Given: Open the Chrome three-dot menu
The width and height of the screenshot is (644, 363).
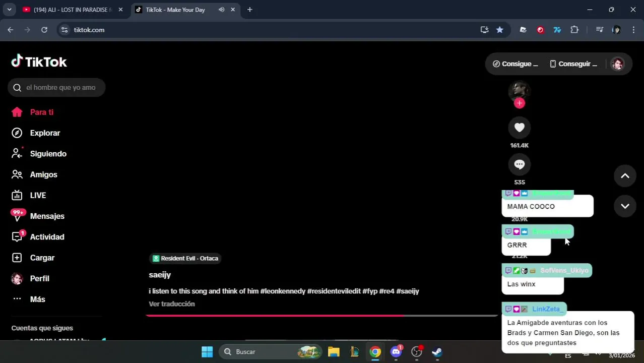Looking at the screenshot, I should tap(633, 30).
